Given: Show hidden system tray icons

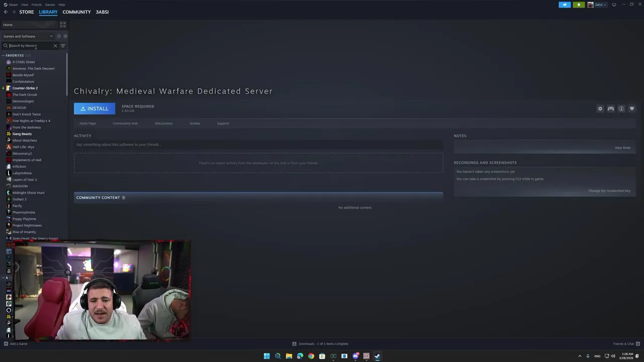Looking at the screenshot, I should 579,356.
